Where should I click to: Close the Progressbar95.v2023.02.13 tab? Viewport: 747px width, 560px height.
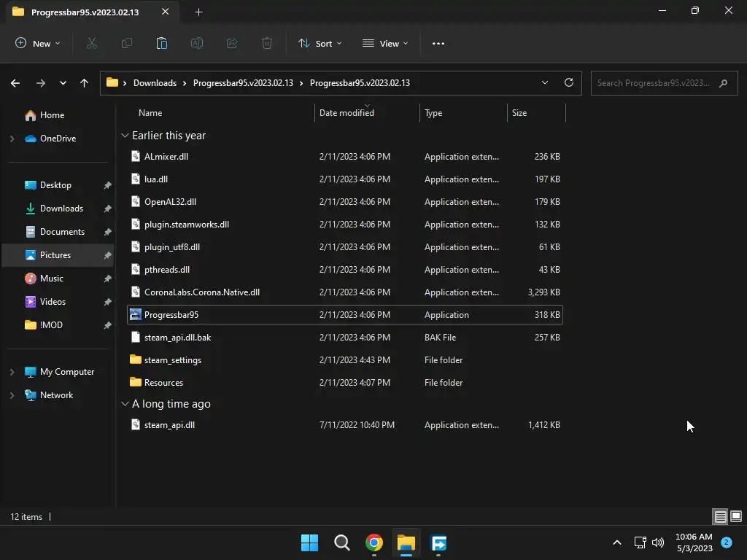(166, 12)
